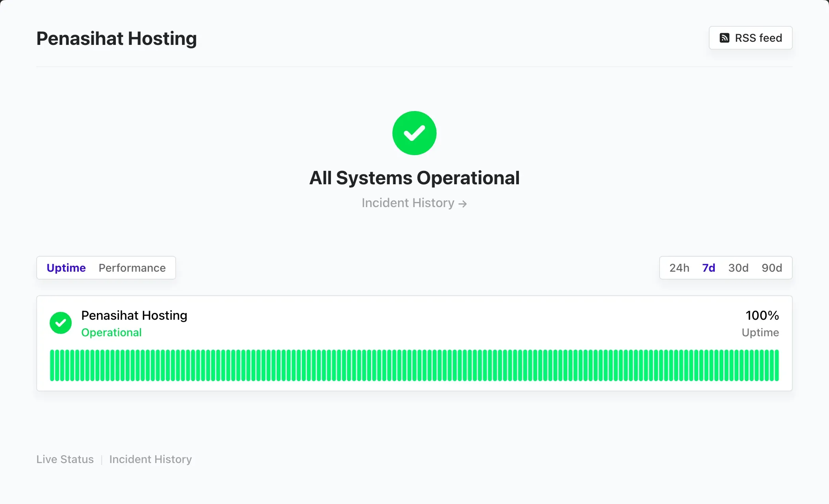Switch to the Uptime tab
Image resolution: width=829 pixels, height=504 pixels.
click(x=66, y=268)
